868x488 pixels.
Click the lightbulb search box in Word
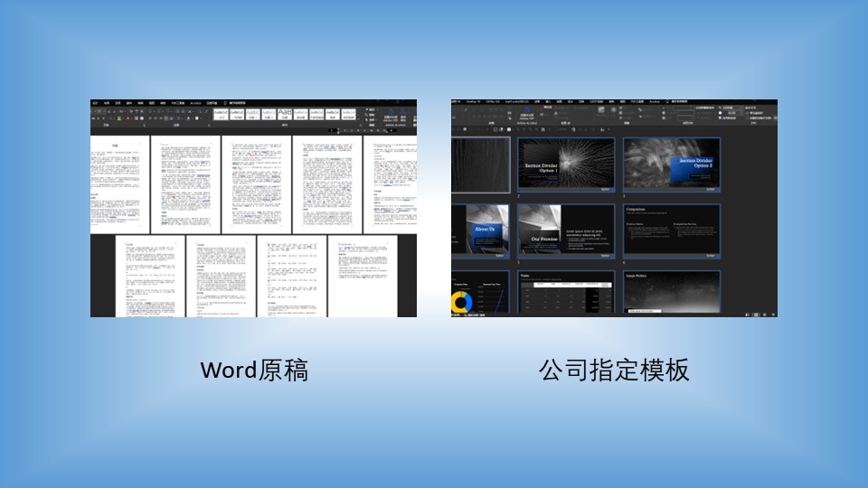[235, 103]
